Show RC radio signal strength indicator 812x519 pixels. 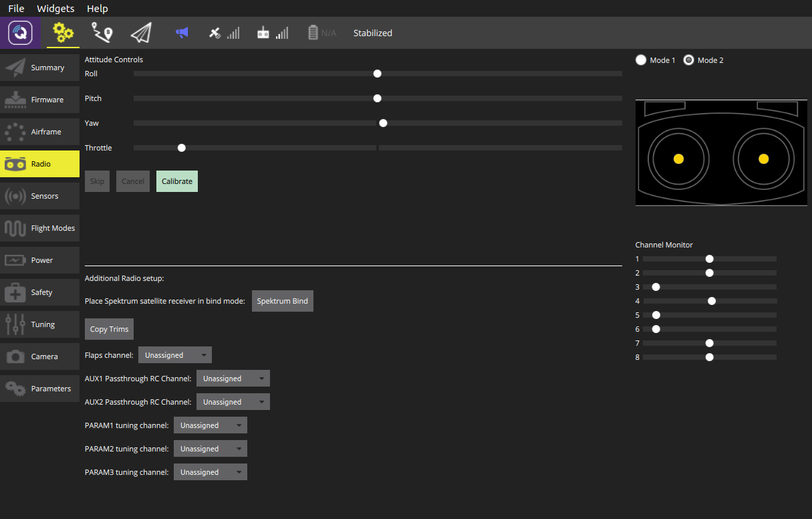click(272, 33)
